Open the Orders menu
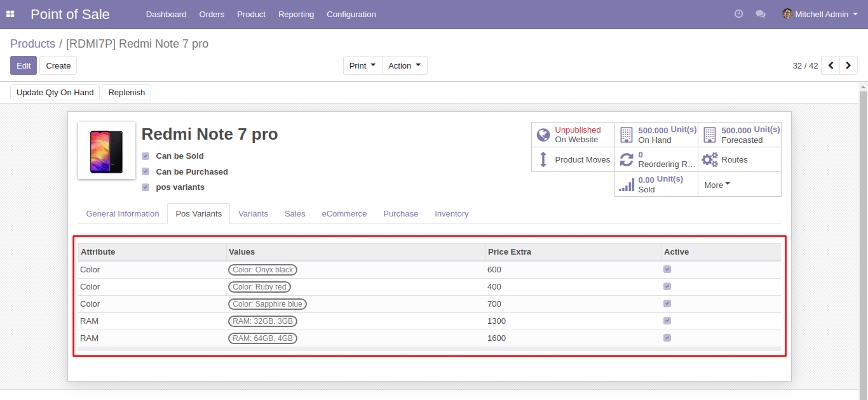 click(x=212, y=14)
